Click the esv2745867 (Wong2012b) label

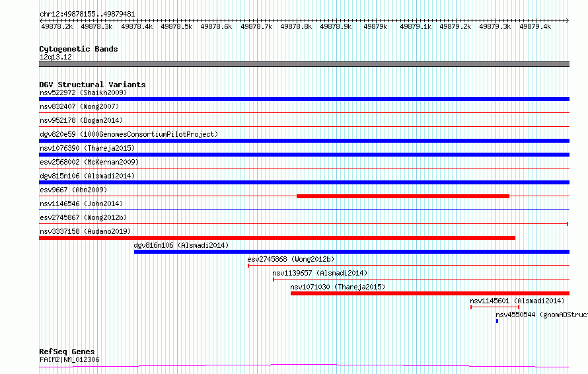[x=83, y=217]
